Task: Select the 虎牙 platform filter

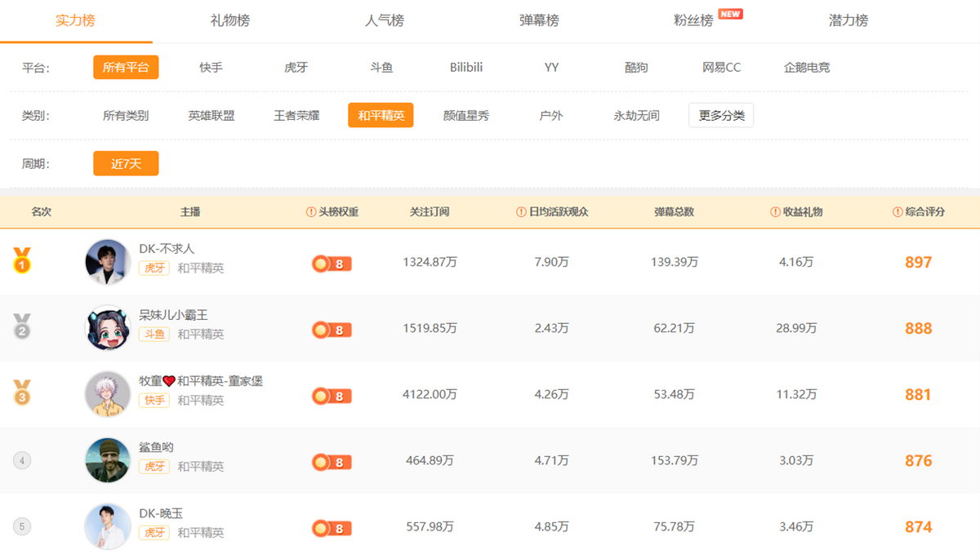Action: click(296, 67)
